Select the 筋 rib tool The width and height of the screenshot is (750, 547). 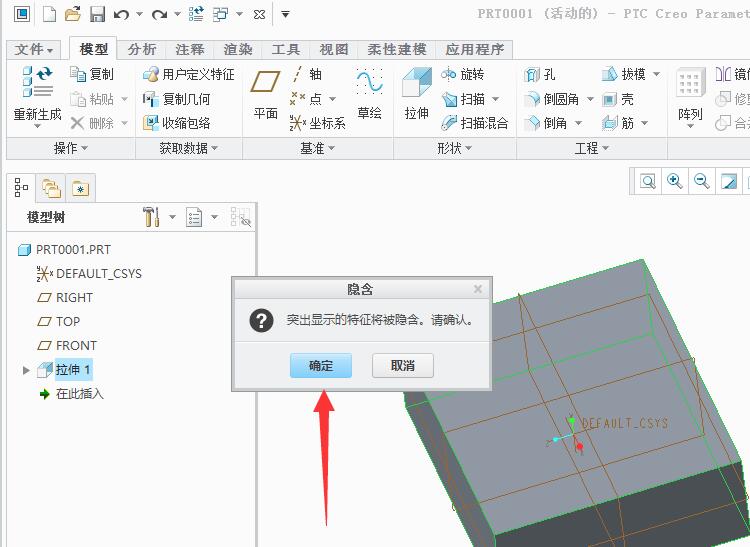pyautogui.click(x=618, y=123)
